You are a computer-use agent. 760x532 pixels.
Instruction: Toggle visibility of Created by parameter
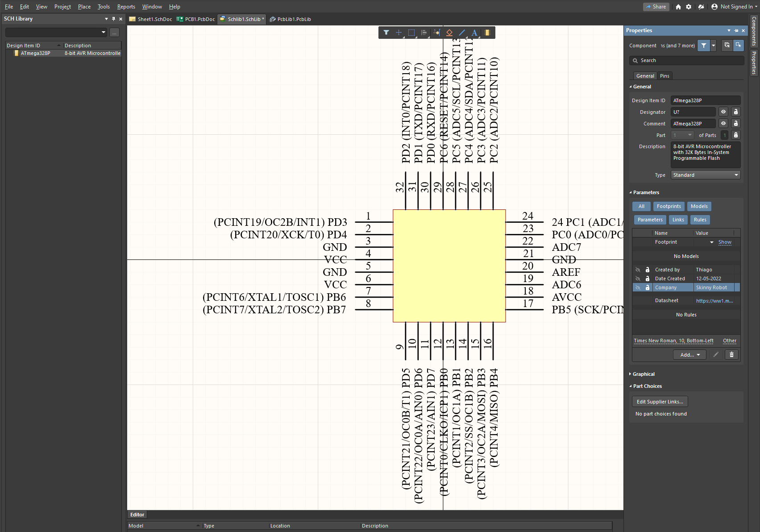(x=638, y=270)
